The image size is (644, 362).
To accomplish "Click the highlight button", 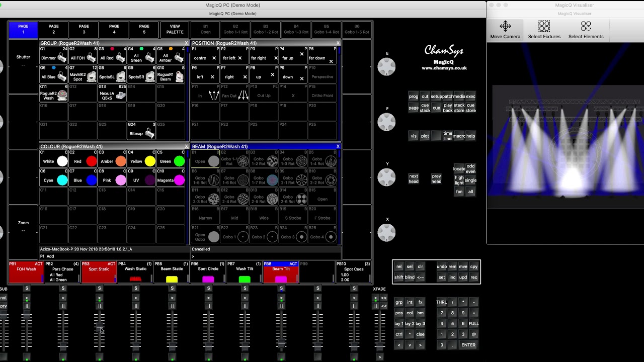I will tap(459, 180).
